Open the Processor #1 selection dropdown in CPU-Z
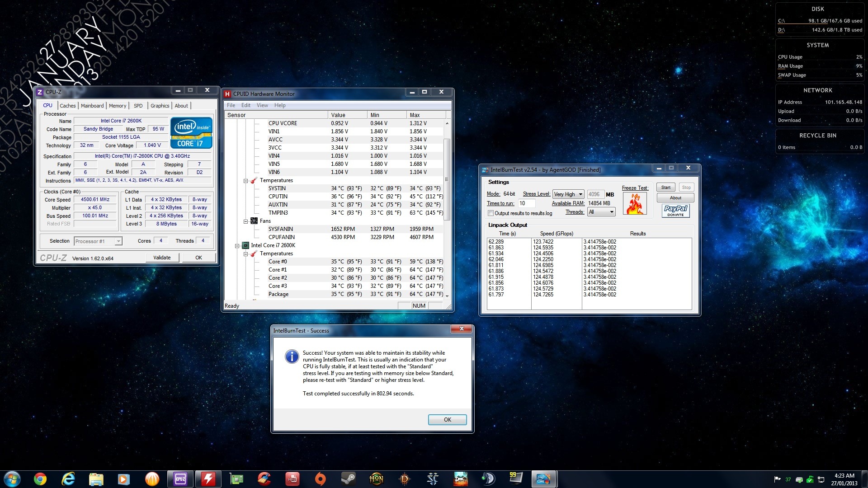Viewport: 868px width, 488px height. 98,241
